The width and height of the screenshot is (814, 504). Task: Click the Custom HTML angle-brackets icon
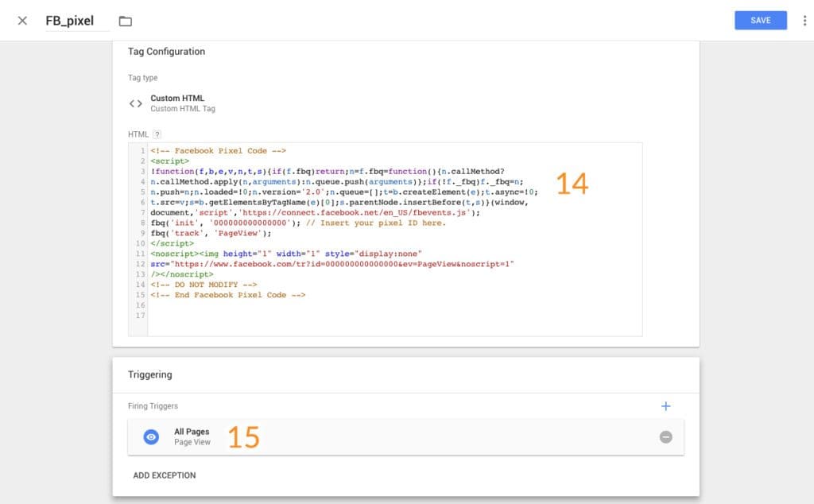point(135,103)
